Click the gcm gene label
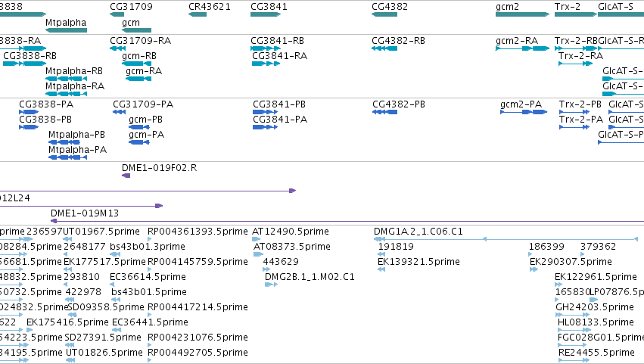The height and width of the screenshot is (364, 644). pyautogui.click(x=131, y=23)
